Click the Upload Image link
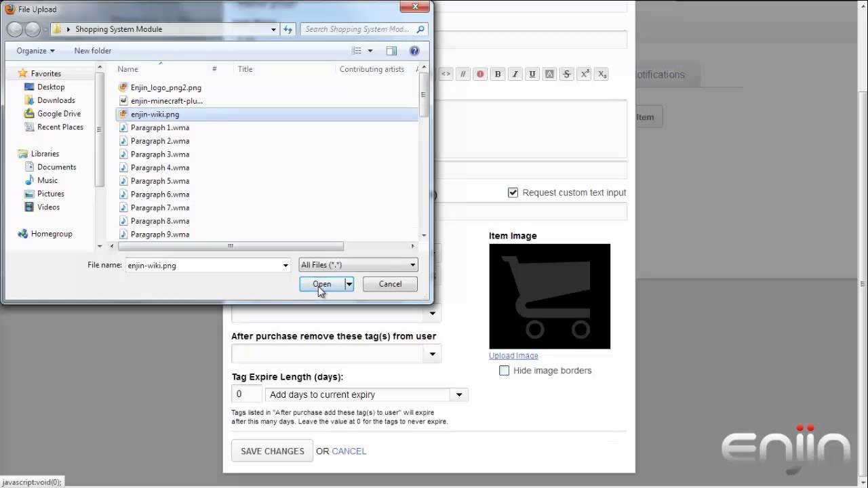The width and height of the screenshot is (868, 488). pos(513,356)
